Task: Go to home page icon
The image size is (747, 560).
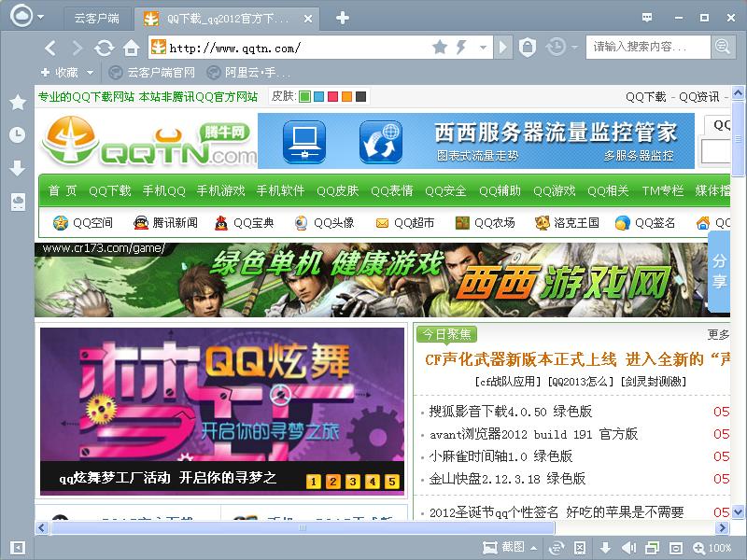Action: 131,49
